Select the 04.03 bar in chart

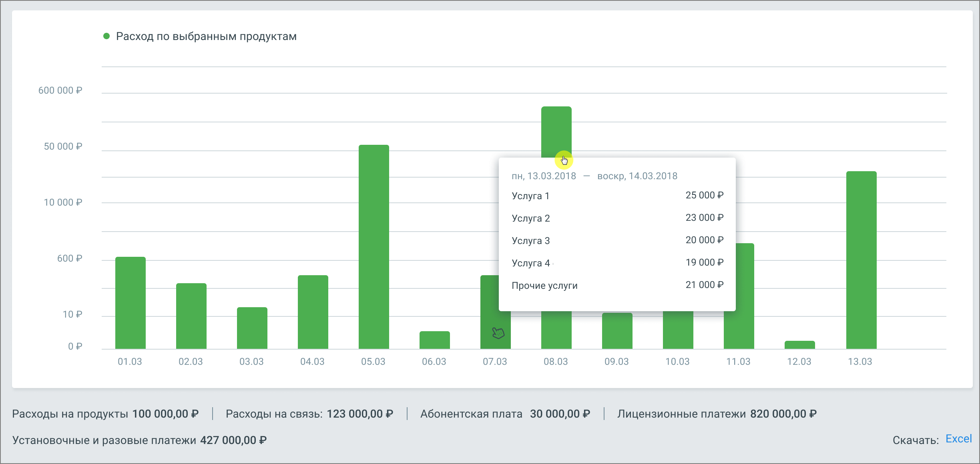click(313, 312)
